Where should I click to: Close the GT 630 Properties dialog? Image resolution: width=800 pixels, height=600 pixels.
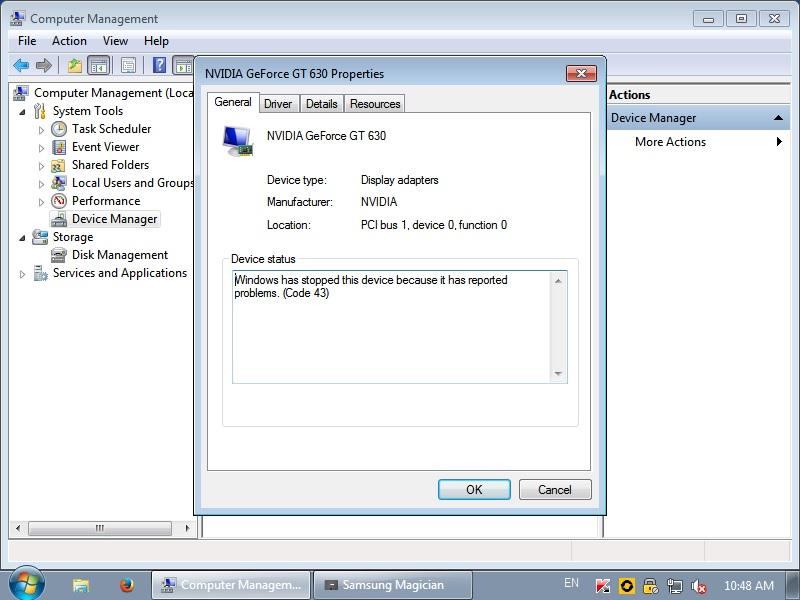pyautogui.click(x=581, y=73)
